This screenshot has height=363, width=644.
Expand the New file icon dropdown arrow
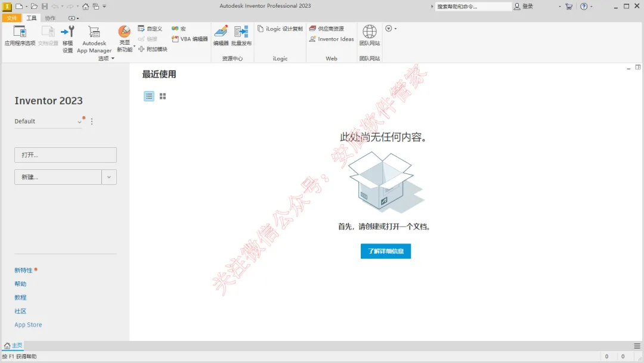tap(26, 7)
